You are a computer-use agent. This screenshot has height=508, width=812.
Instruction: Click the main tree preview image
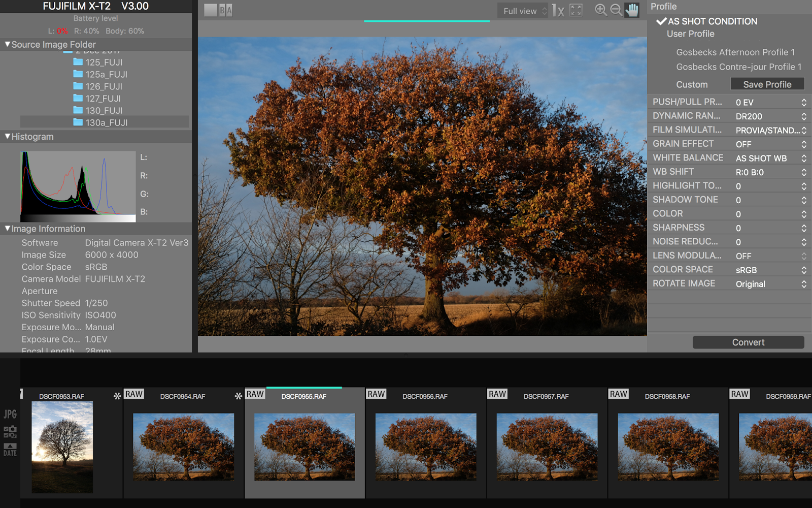tap(422, 186)
